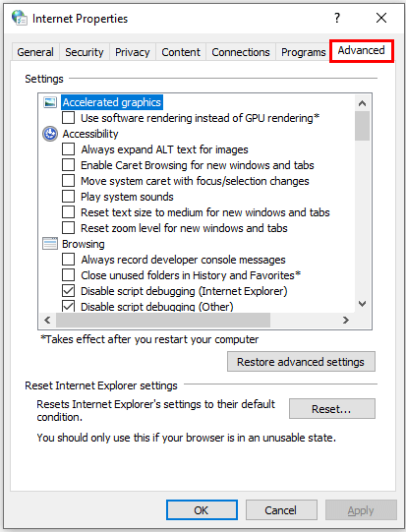
Task: Click the Accelerated graphics category icon
Action: click(50, 102)
